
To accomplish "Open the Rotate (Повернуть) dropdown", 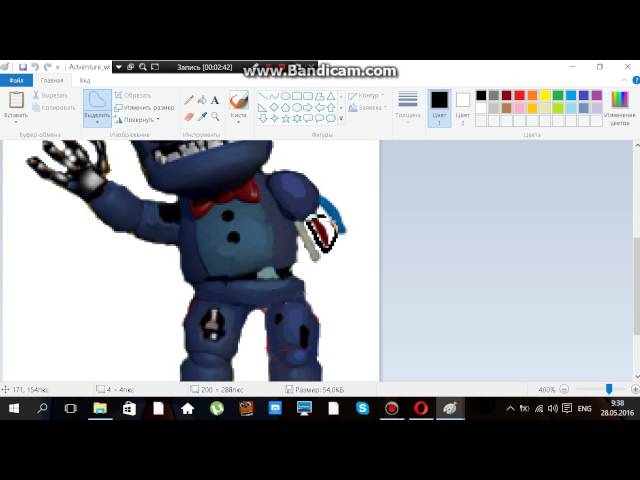I will pos(137,120).
